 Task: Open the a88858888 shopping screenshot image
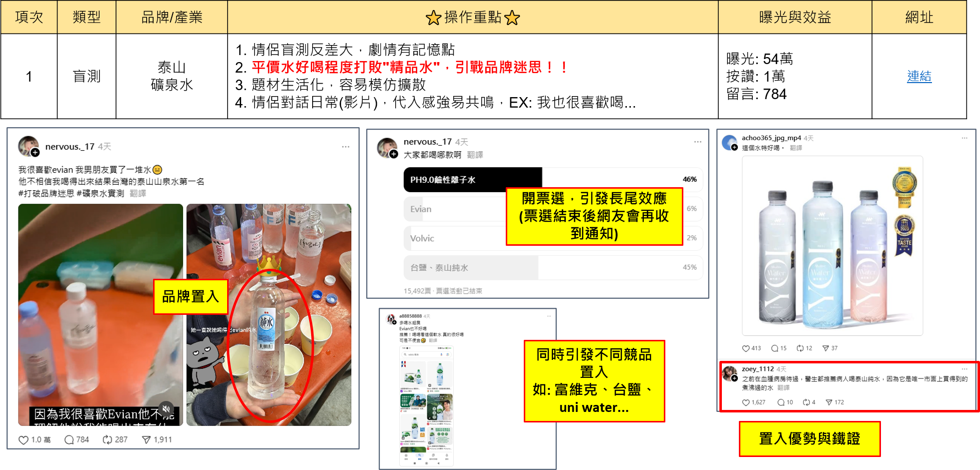tap(426, 406)
